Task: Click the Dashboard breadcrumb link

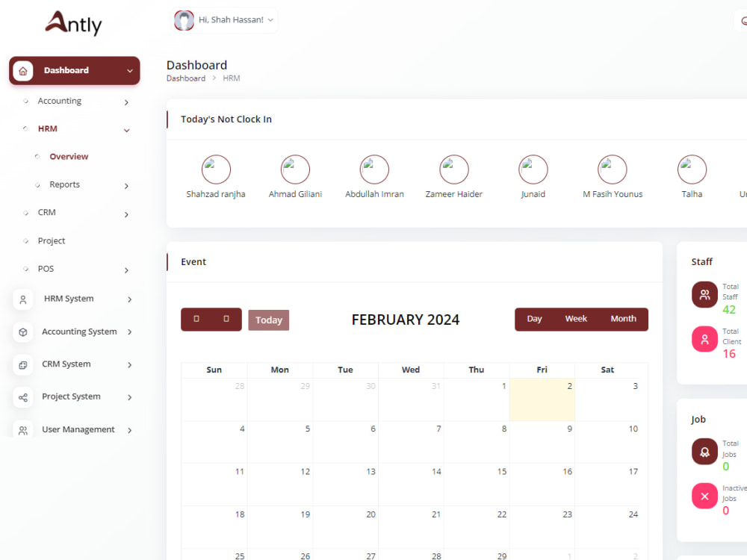Action: 186,78
